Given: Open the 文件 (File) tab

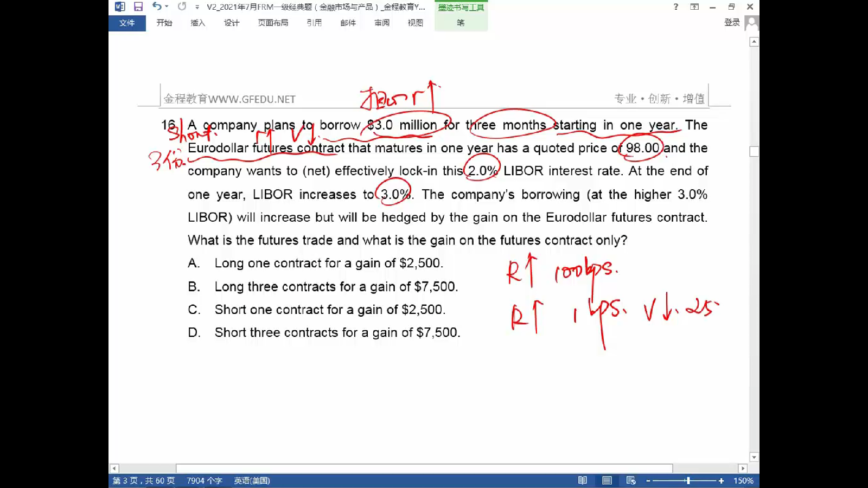Looking at the screenshot, I should pyautogui.click(x=127, y=23).
